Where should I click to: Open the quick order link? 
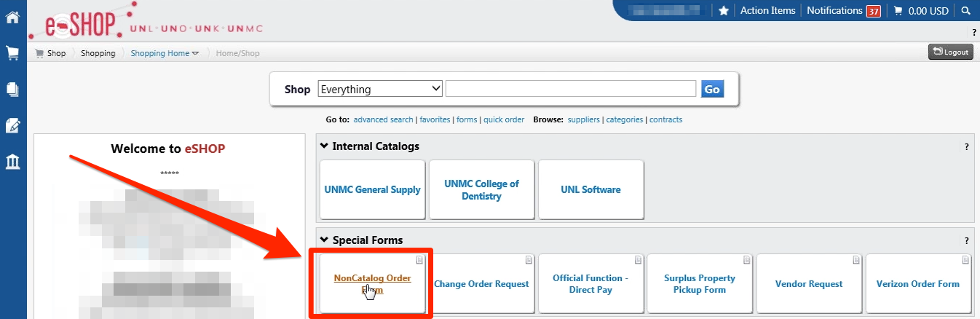(x=504, y=119)
